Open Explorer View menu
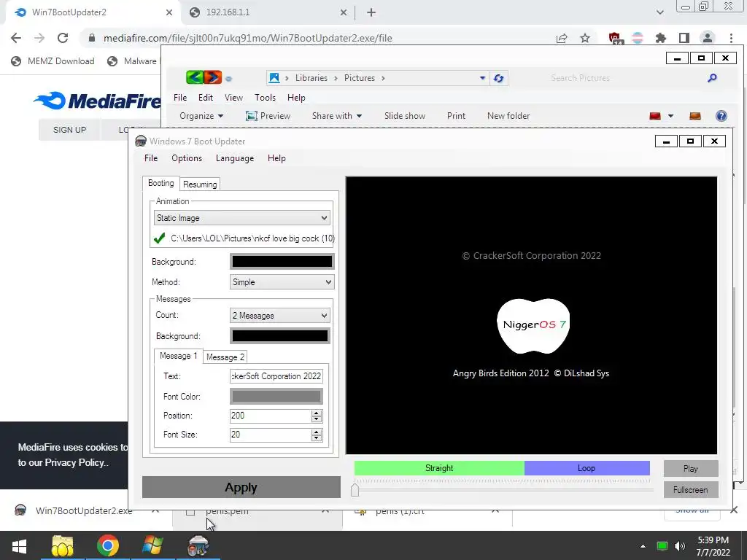 pyautogui.click(x=233, y=98)
